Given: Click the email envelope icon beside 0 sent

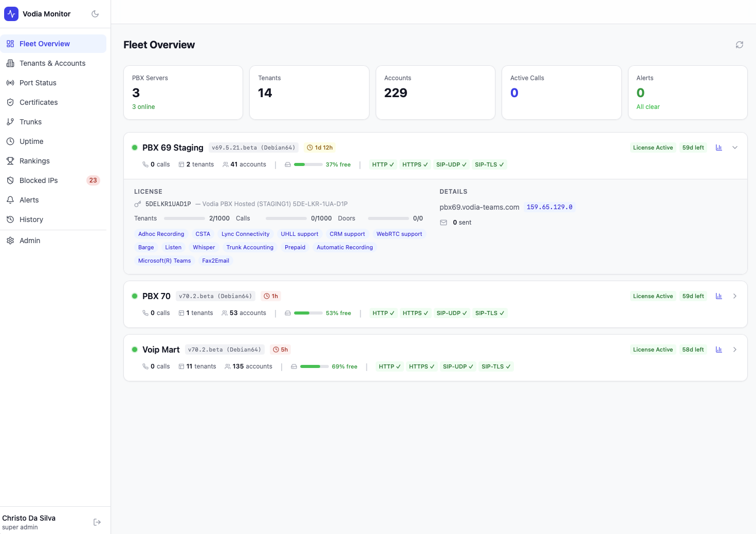Looking at the screenshot, I should coord(444,223).
